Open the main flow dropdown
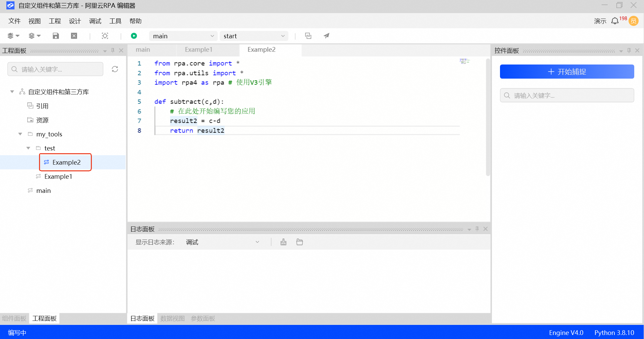644x339 pixels. [183, 36]
